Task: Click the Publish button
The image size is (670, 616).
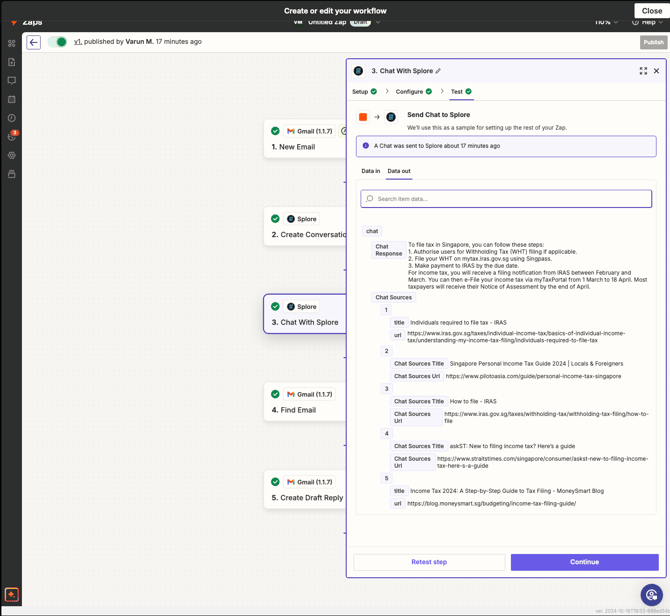Action: [653, 42]
